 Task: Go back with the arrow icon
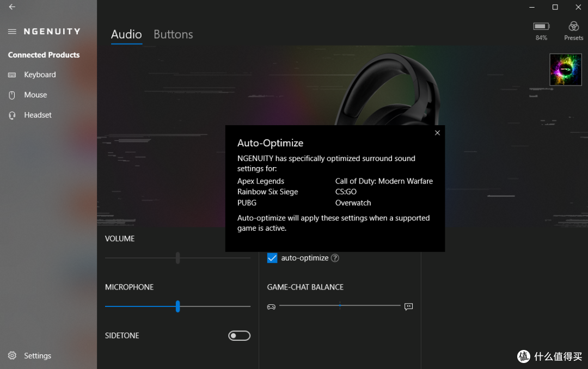click(x=12, y=7)
